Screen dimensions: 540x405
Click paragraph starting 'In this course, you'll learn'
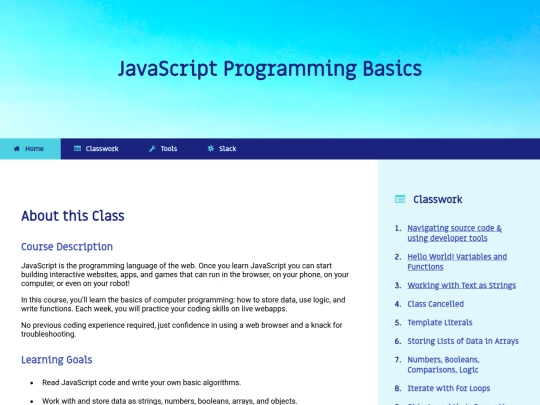point(183,304)
